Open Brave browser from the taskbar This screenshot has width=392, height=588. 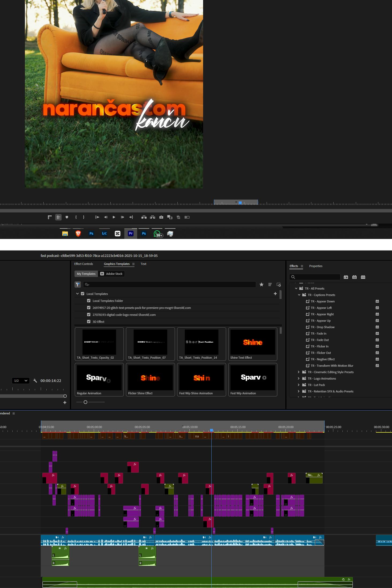[x=78, y=234]
